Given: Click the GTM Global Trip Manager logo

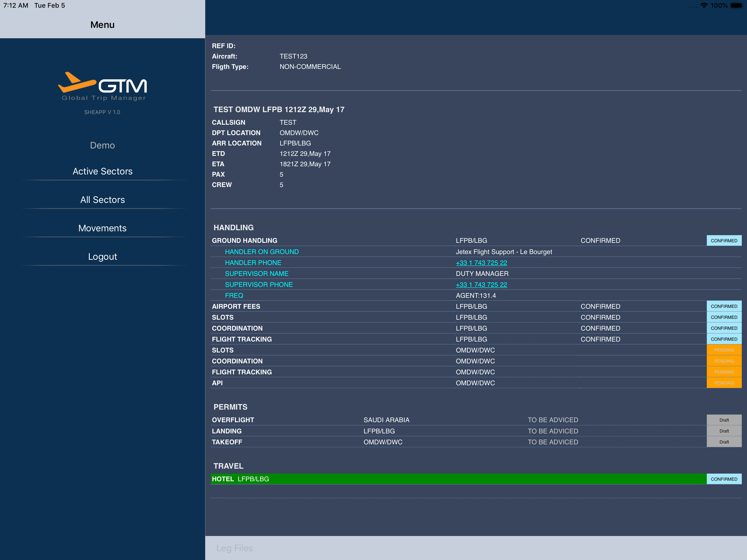Looking at the screenshot, I should pyautogui.click(x=103, y=86).
